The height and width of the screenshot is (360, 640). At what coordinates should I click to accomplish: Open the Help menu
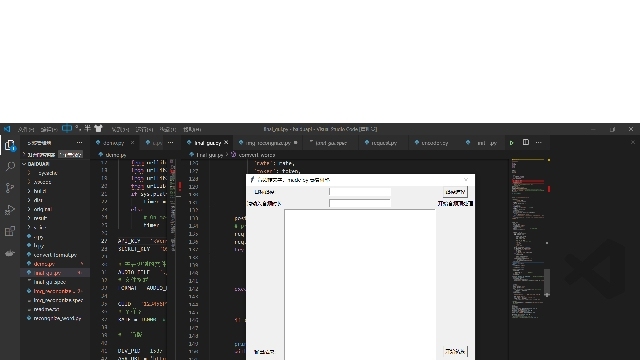click(x=192, y=129)
